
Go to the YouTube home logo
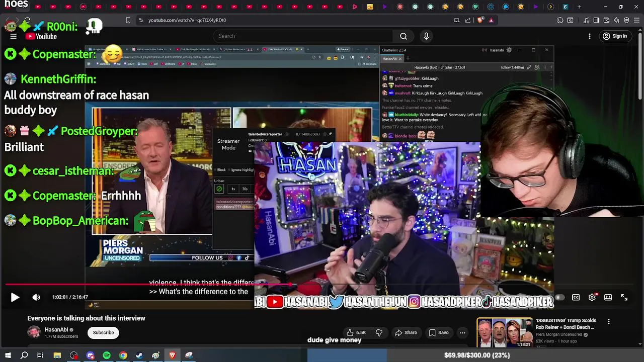(42, 36)
